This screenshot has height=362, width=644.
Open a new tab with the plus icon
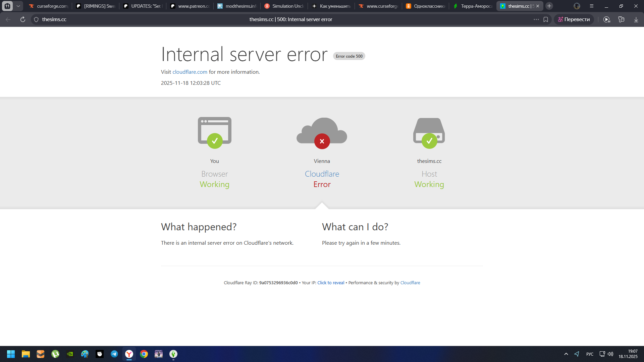[549, 6]
